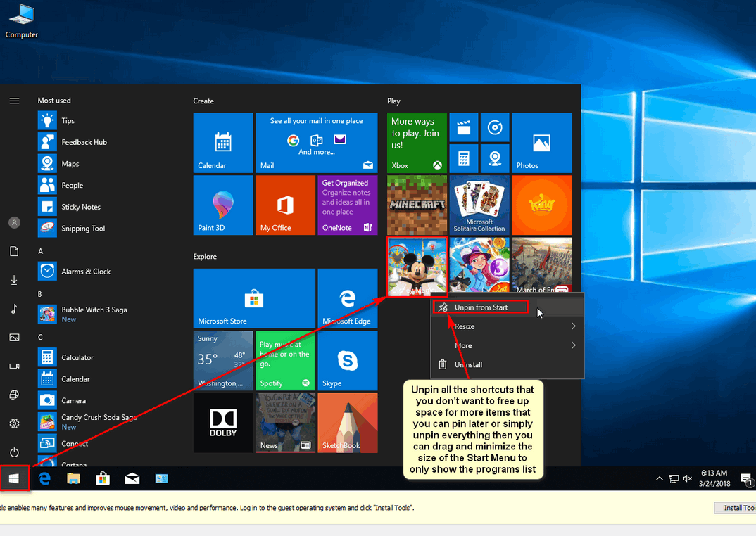The width and height of the screenshot is (756, 536).
Task: Open the small Groove Music disc tile
Action: click(495, 128)
